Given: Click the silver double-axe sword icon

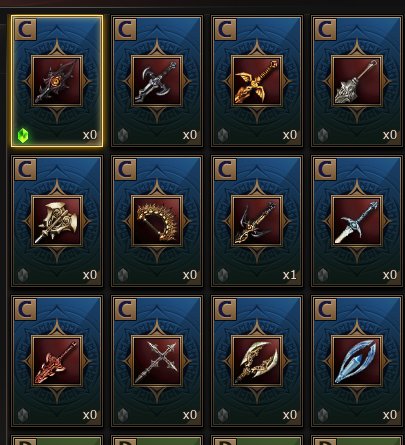Looking at the screenshot, I should click(x=157, y=81).
